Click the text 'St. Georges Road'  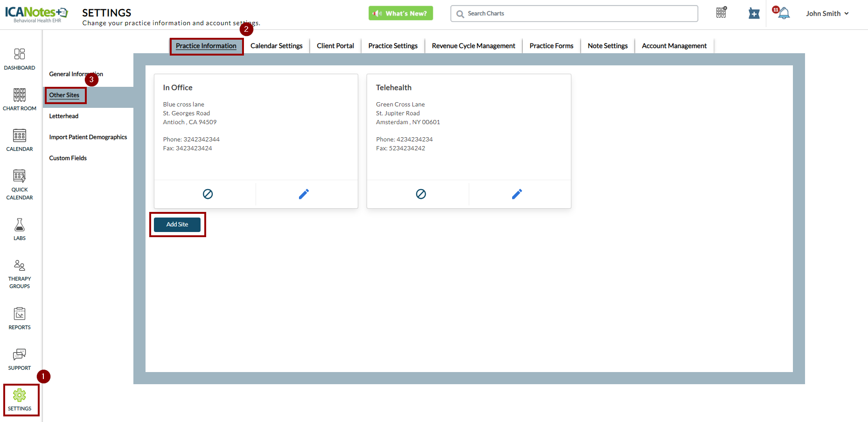187,113
